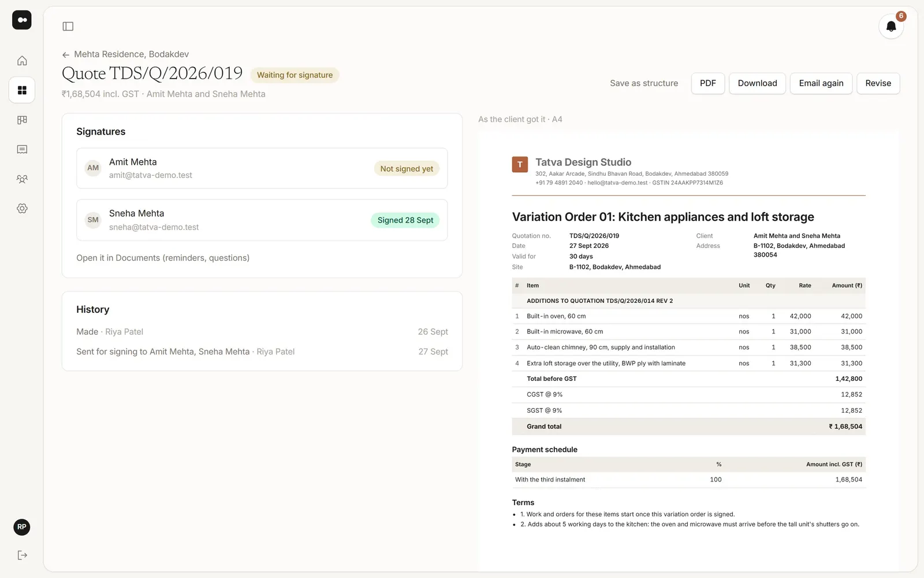The width and height of the screenshot is (924, 578).
Task: Click the AM avatar for Amit Mehta
Action: click(93, 168)
